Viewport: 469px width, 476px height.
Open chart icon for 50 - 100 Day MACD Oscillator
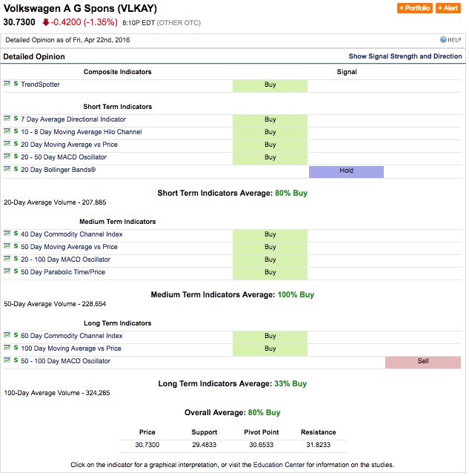click(x=7, y=360)
